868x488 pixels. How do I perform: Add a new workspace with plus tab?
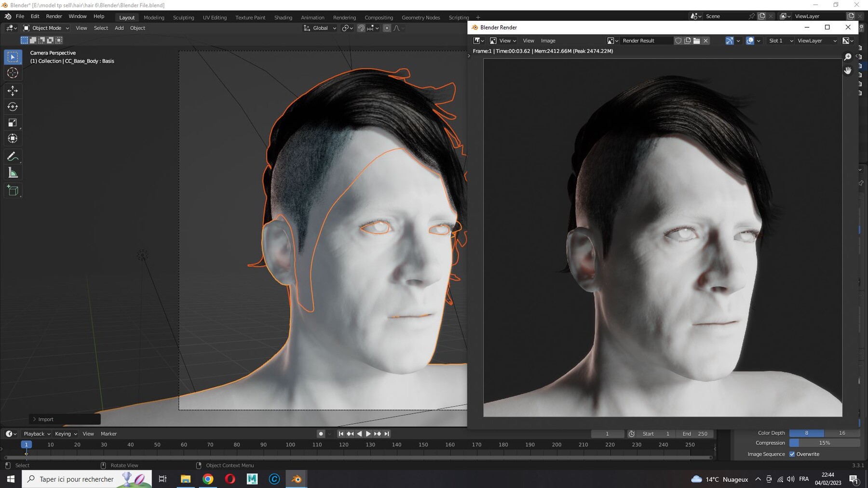[x=478, y=18]
